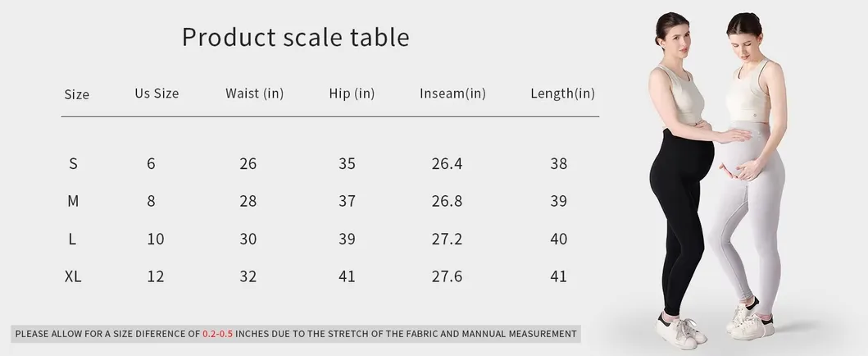Image resolution: width=868 pixels, height=356 pixels.
Task: Select the Waist (in) column header
Action: (x=255, y=93)
